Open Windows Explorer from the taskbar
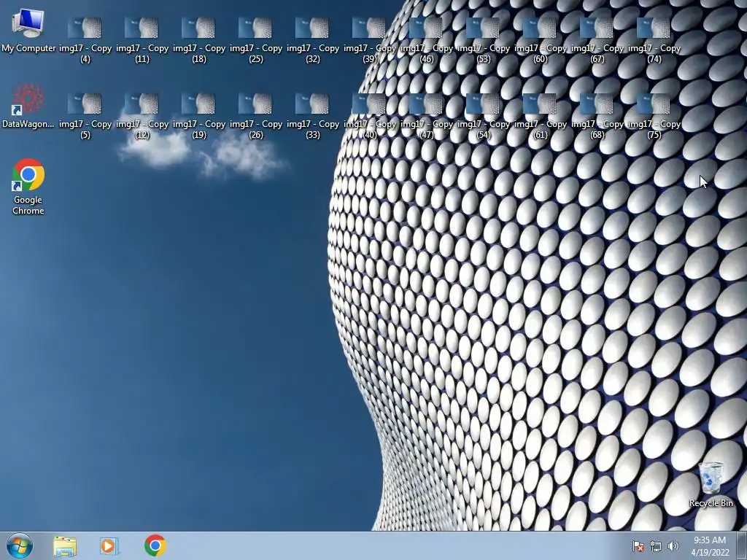Image resolution: width=747 pixels, height=560 pixels. click(x=65, y=546)
